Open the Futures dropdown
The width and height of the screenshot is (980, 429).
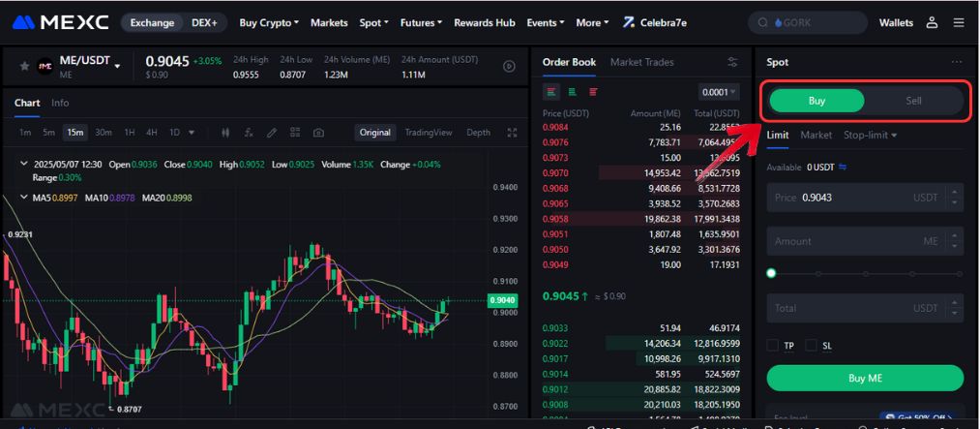421,22
